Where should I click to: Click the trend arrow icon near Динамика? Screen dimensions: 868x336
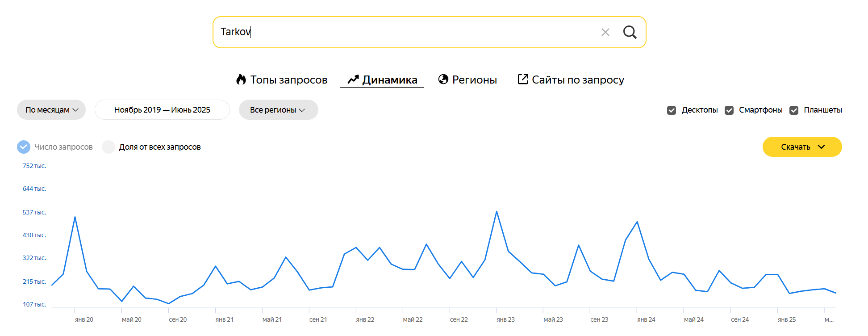click(x=353, y=80)
